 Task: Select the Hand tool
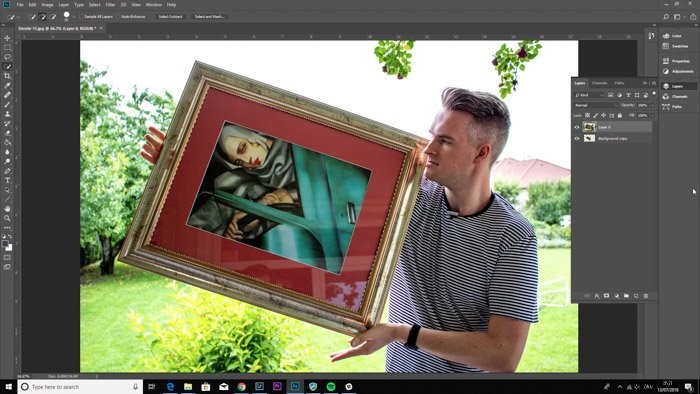pos(7,209)
